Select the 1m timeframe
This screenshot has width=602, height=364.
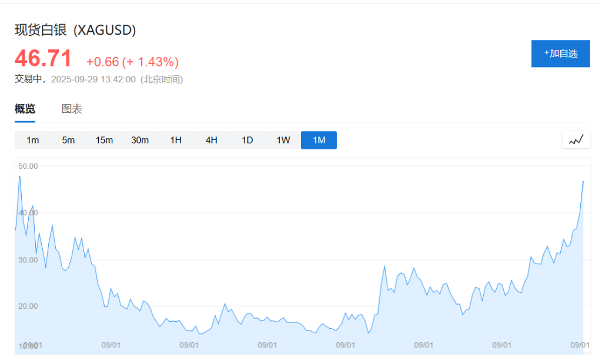pyautogui.click(x=32, y=140)
